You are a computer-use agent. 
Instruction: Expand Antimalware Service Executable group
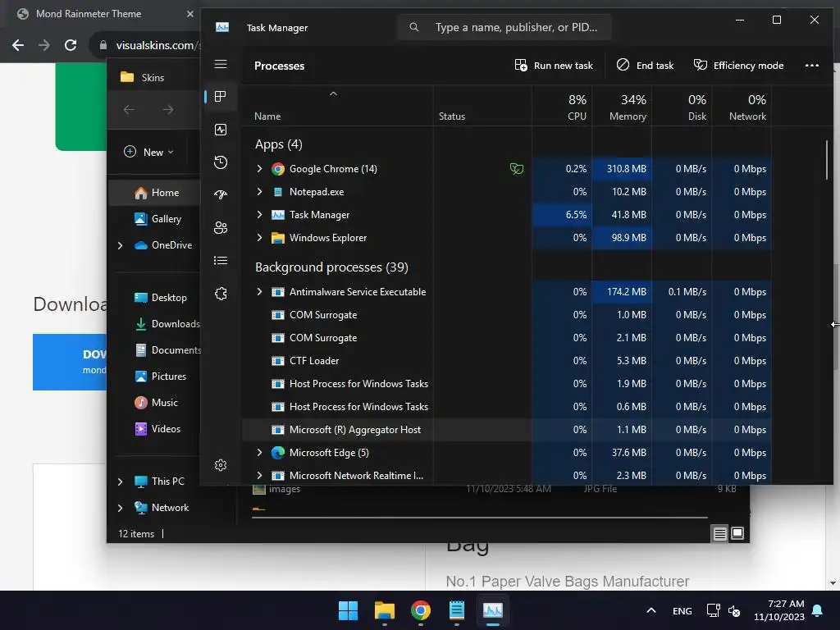[260, 292]
